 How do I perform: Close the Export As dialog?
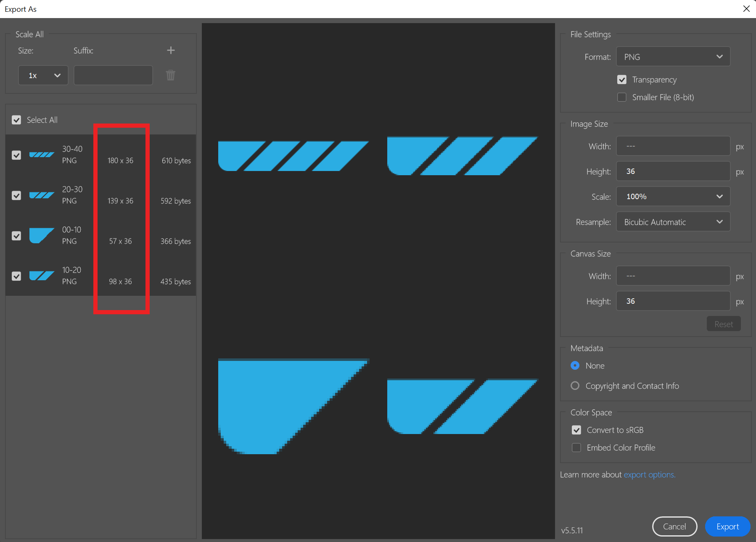coord(746,9)
